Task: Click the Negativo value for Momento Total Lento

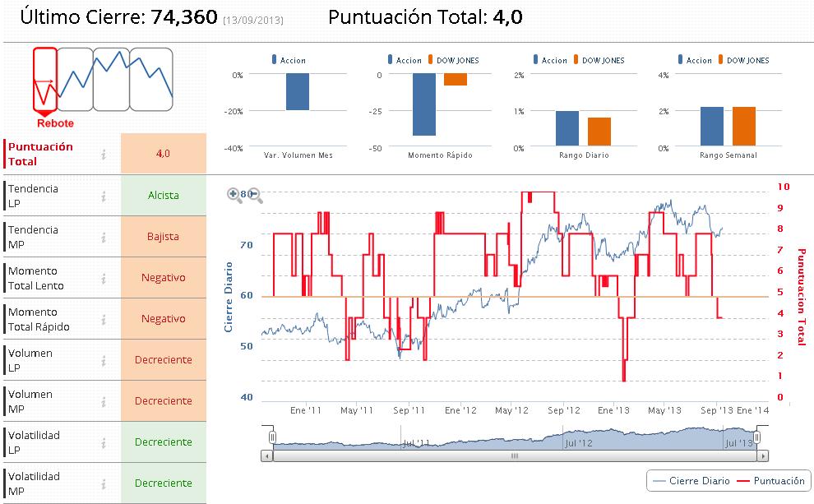Action: tap(164, 277)
